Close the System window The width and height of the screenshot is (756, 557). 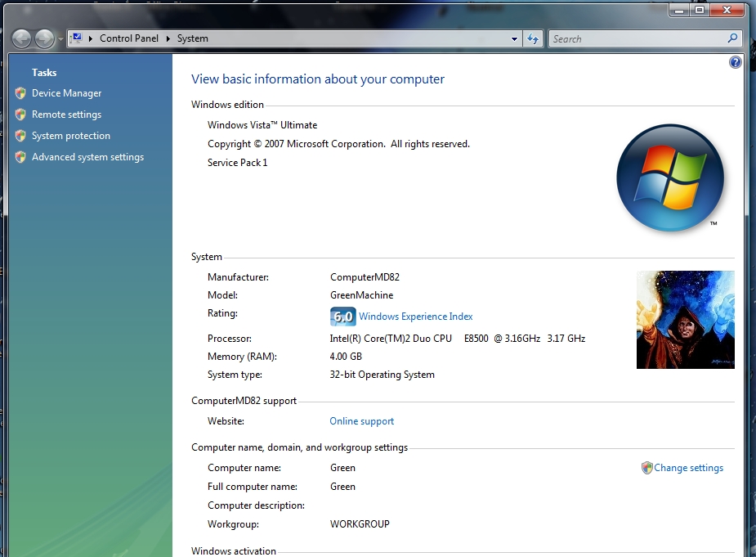tap(727, 10)
